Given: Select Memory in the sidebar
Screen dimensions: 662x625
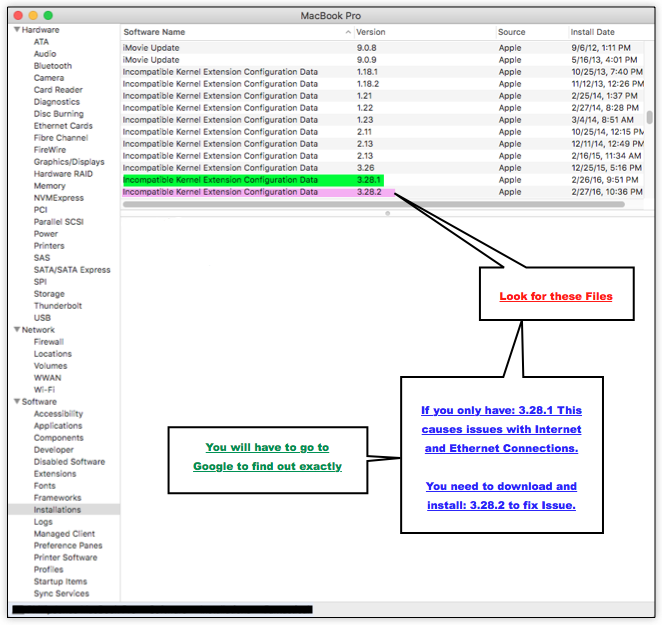Looking at the screenshot, I should click(49, 186).
